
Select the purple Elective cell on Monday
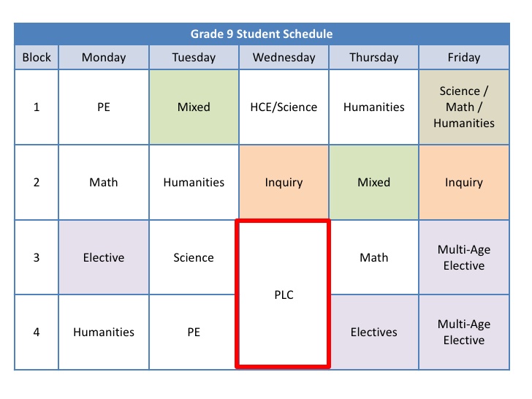tap(104, 257)
